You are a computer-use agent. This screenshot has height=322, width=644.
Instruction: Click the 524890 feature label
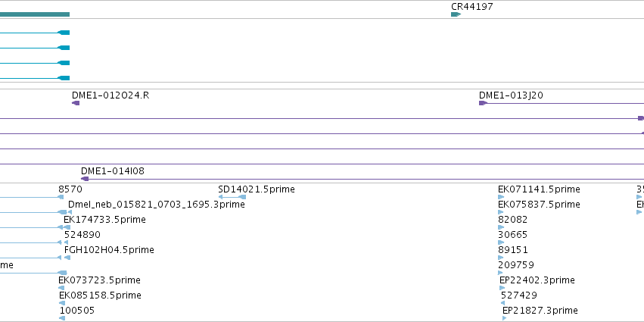(x=82, y=235)
